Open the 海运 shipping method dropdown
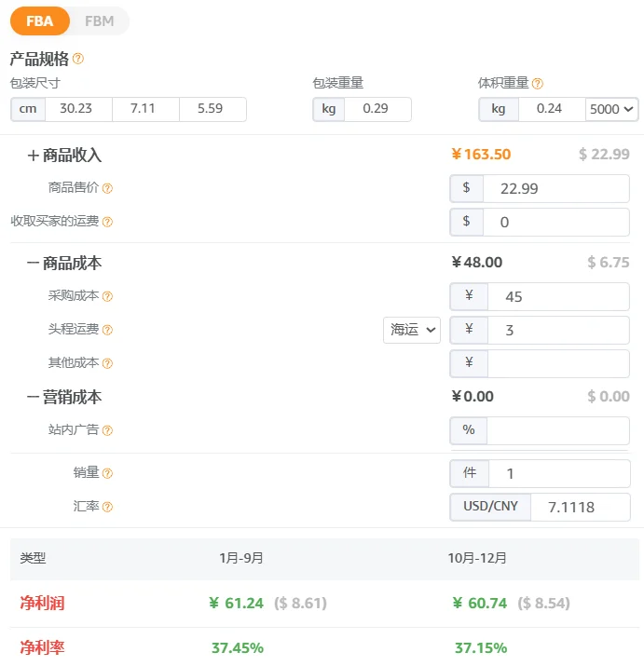644x666 pixels. click(x=412, y=330)
